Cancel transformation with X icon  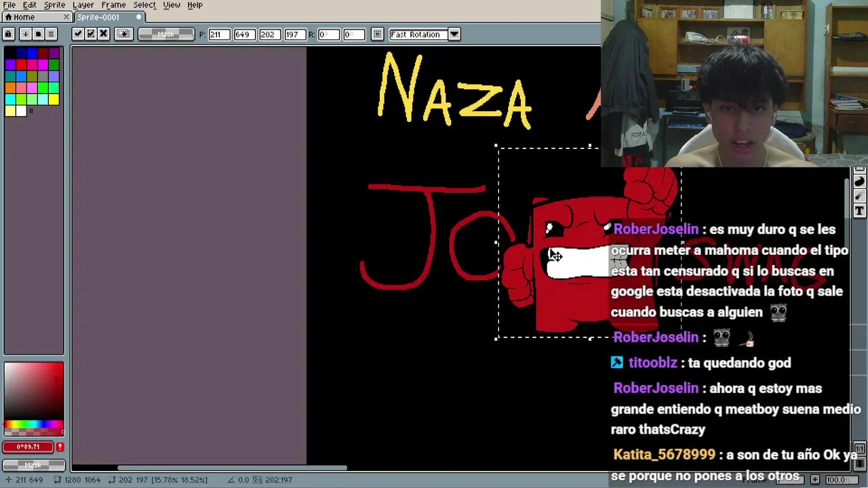(104, 34)
